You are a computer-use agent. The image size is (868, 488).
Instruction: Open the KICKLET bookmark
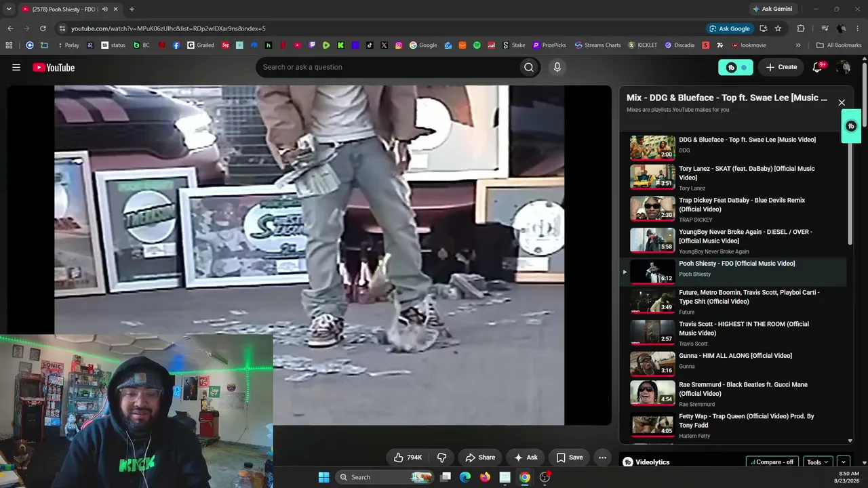coord(643,45)
